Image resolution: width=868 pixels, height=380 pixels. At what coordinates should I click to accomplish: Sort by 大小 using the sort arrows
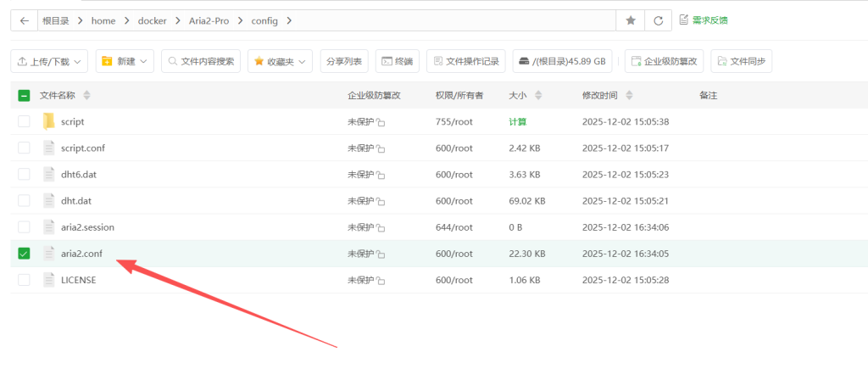point(538,95)
